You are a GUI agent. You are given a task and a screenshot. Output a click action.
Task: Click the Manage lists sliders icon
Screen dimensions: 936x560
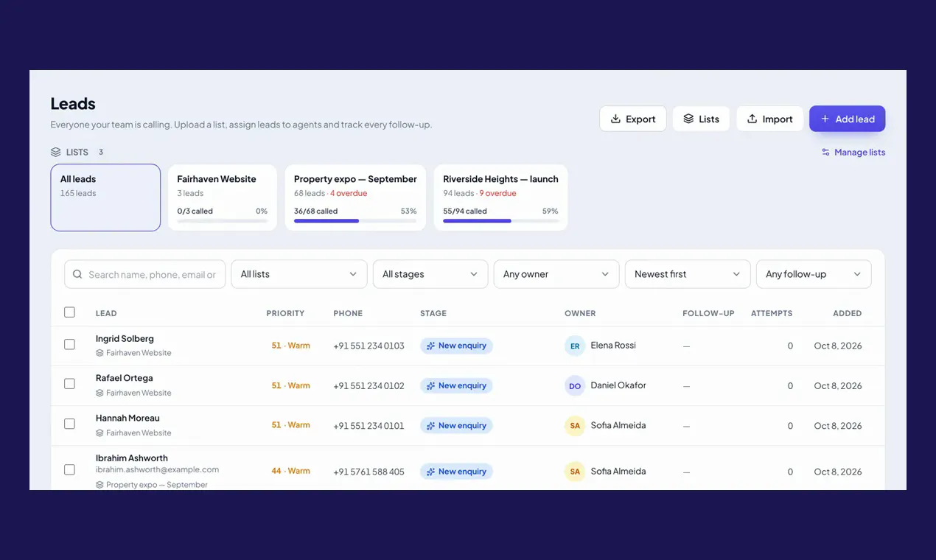pos(826,153)
